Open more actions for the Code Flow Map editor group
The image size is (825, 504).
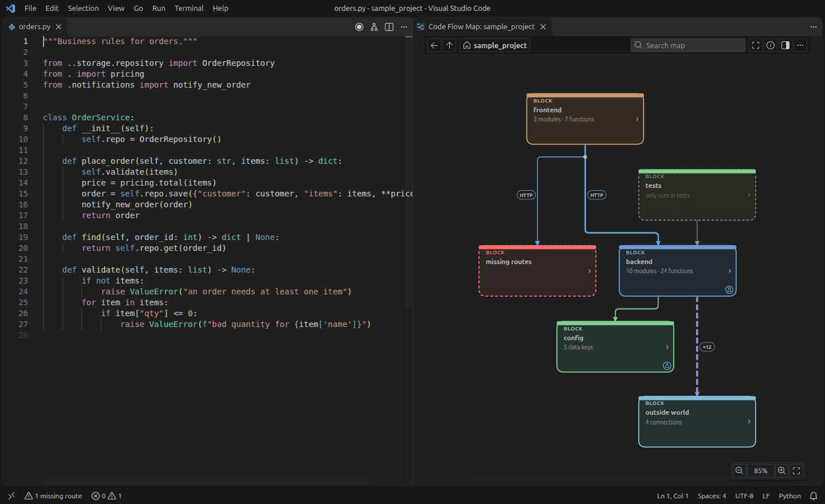(x=814, y=27)
